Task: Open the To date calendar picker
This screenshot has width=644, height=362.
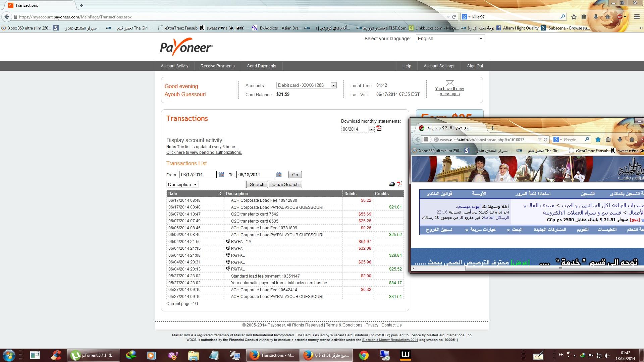Action: point(279,175)
